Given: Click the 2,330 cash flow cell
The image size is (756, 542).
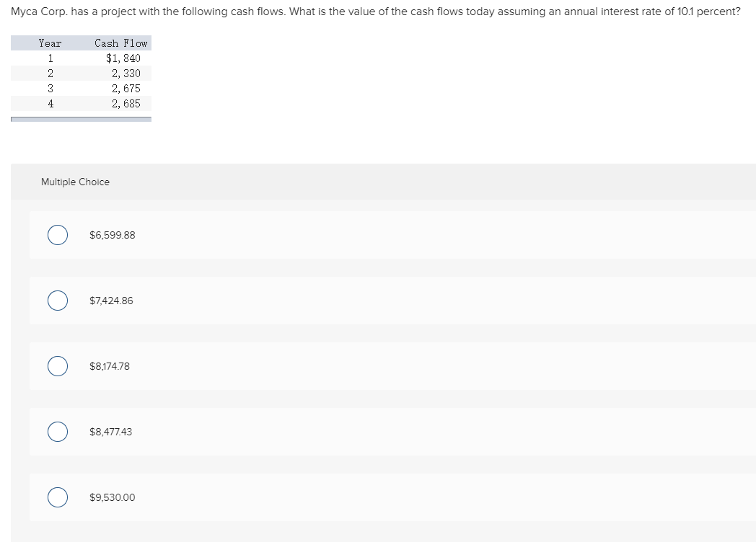Looking at the screenshot, I should click(126, 74).
